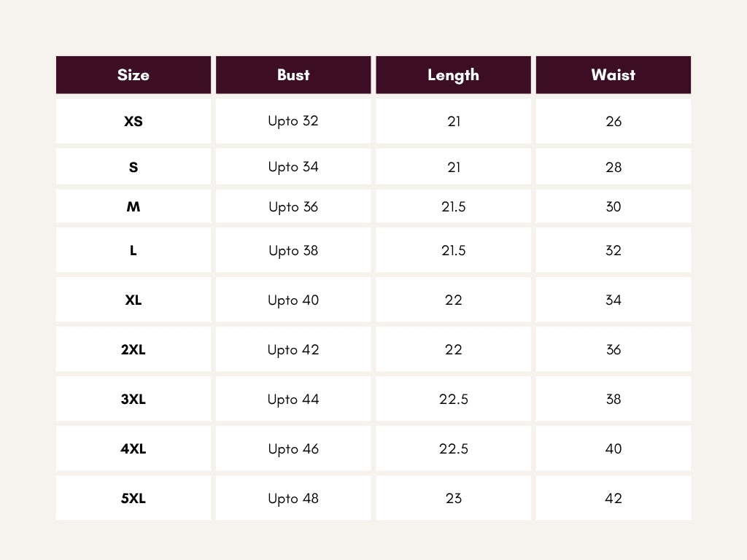The width and height of the screenshot is (747, 560).
Task: Click the length value 23
Action: click(453, 498)
